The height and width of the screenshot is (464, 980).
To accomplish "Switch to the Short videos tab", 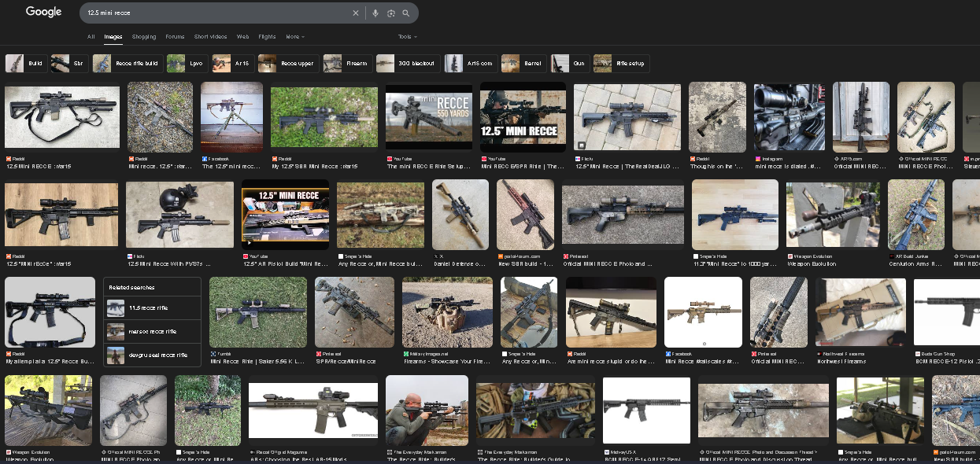I will (210, 37).
